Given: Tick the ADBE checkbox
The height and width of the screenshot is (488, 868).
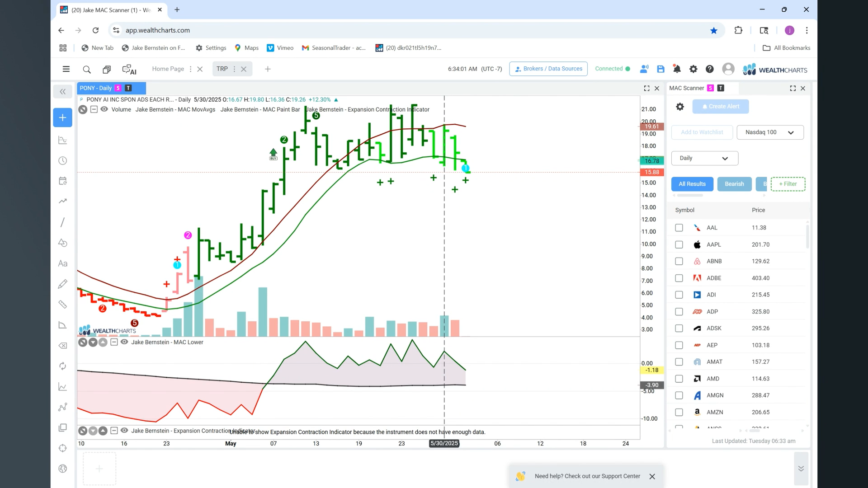Looking at the screenshot, I should (679, 278).
